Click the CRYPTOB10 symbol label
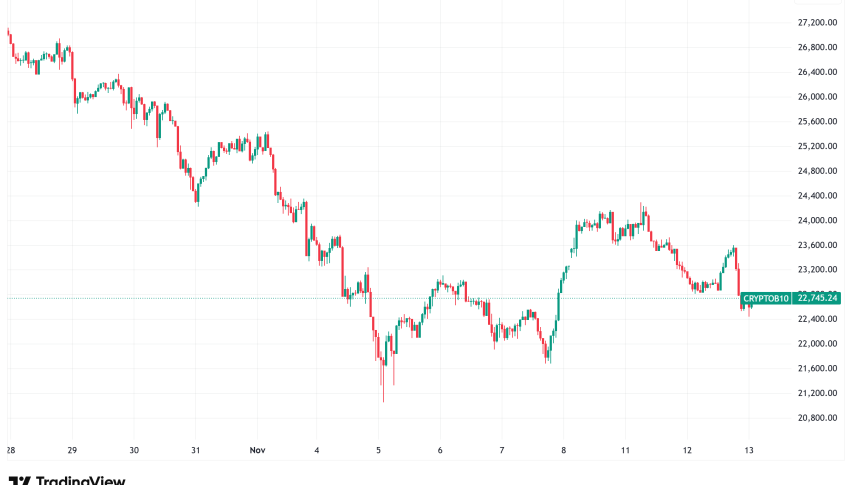Viewport: 852px width, 485px height. (767, 298)
